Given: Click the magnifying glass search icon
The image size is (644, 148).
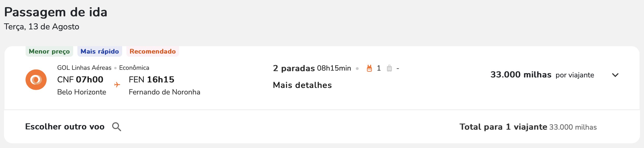Looking at the screenshot, I should pos(117,127).
